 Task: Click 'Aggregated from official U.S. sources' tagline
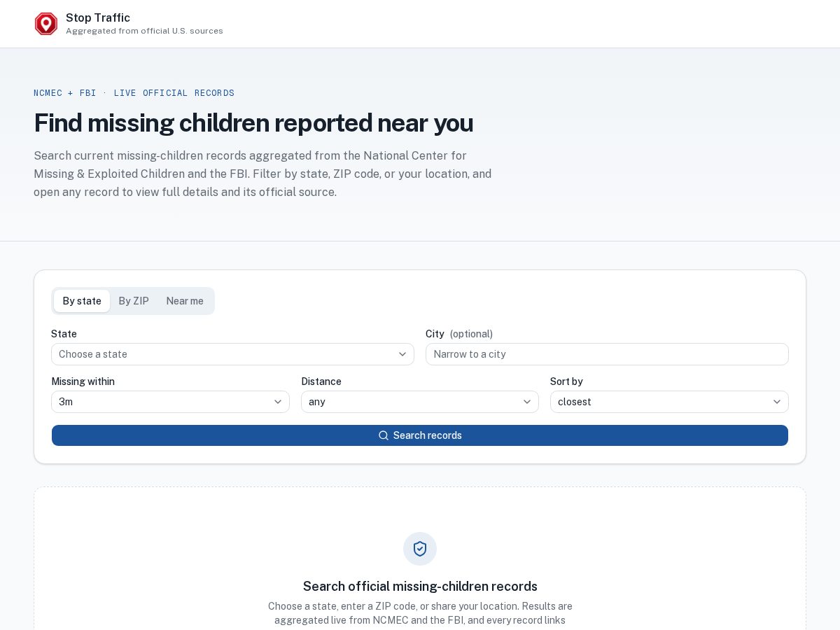pos(144,31)
